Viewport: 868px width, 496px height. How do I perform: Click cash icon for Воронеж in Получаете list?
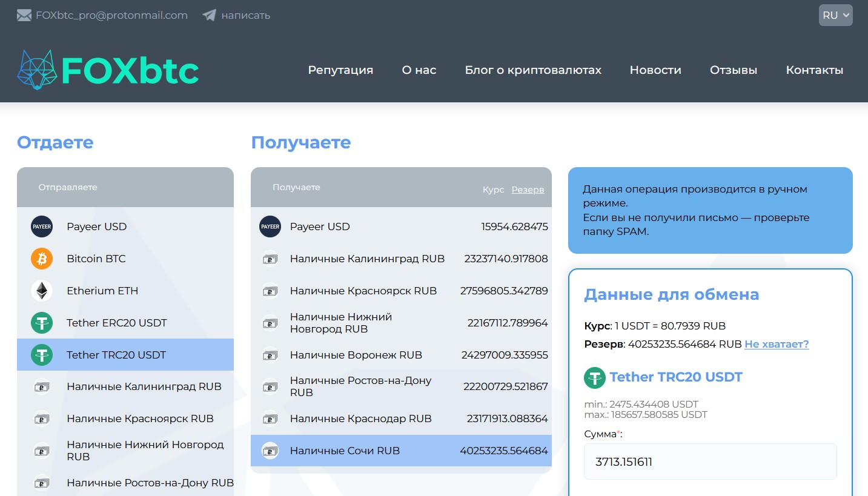point(270,355)
